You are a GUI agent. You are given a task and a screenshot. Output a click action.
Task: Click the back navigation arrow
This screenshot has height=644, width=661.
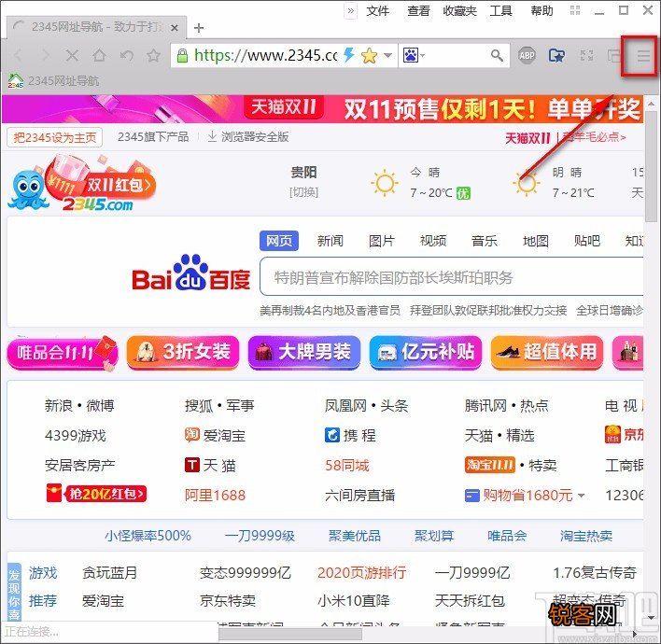click(18, 55)
